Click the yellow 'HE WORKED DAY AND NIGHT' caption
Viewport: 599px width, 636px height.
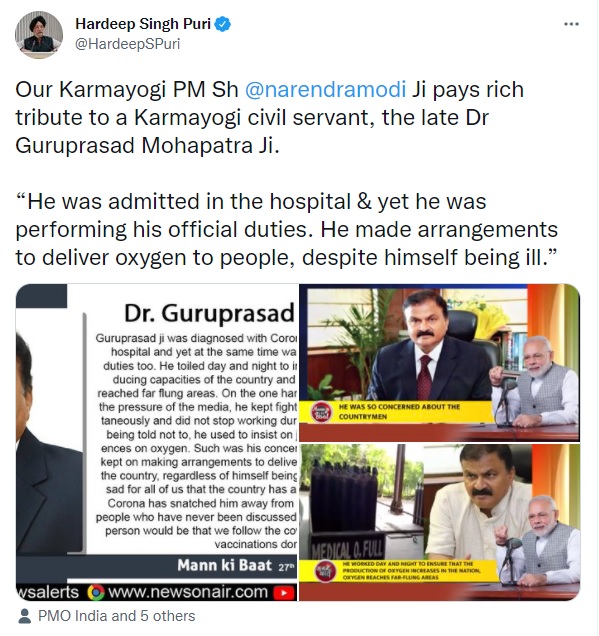[413, 571]
